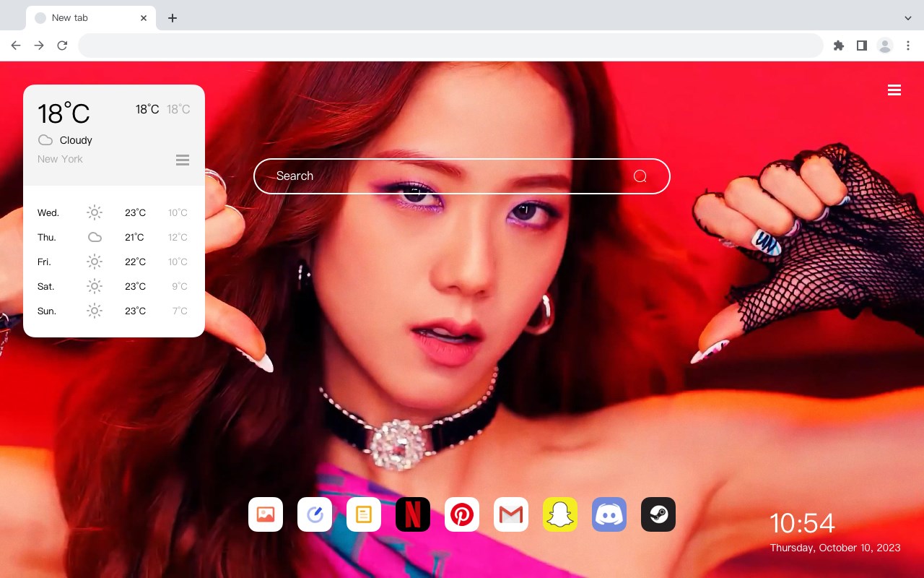Click the 12°C Thursday low temperature
Image resolution: width=924 pixels, height=578 pixels.
coord(178,237)
